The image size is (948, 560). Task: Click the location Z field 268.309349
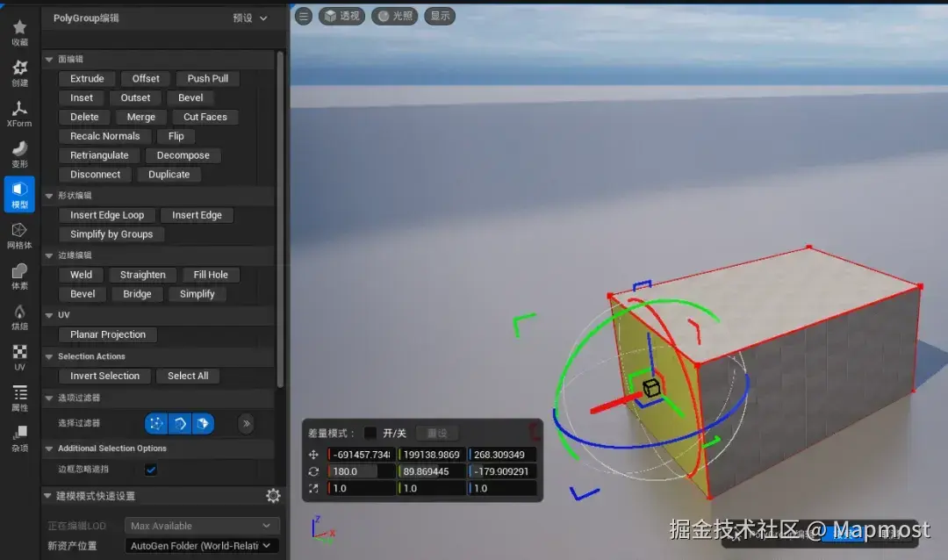click(502, 454)
